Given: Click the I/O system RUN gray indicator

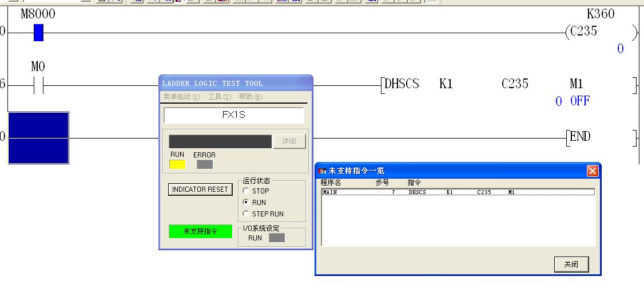Looking at the screenshot, I should click(x=276, y=238).
